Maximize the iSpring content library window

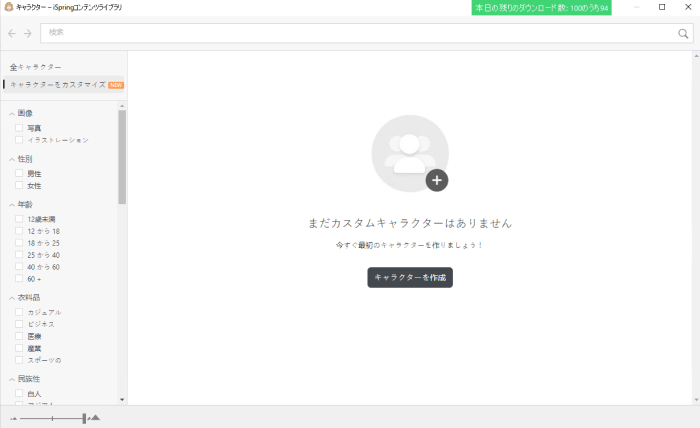coord(662,7)
